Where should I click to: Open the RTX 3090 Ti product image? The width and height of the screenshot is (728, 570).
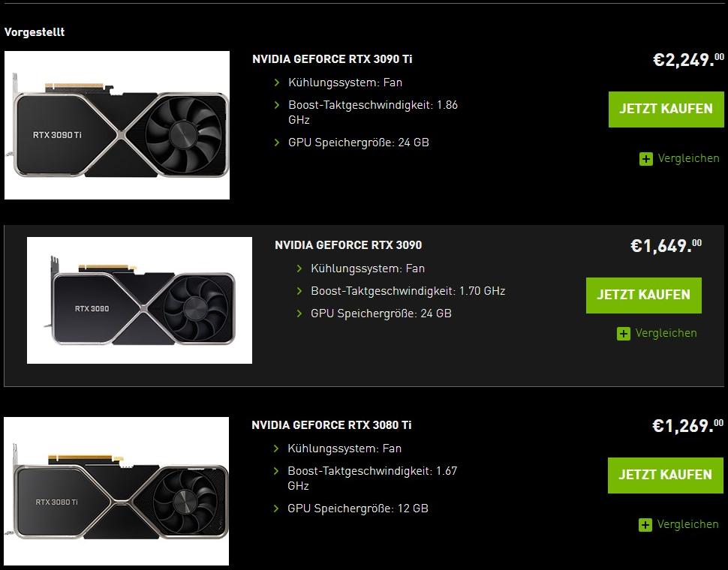coord(117,125)
